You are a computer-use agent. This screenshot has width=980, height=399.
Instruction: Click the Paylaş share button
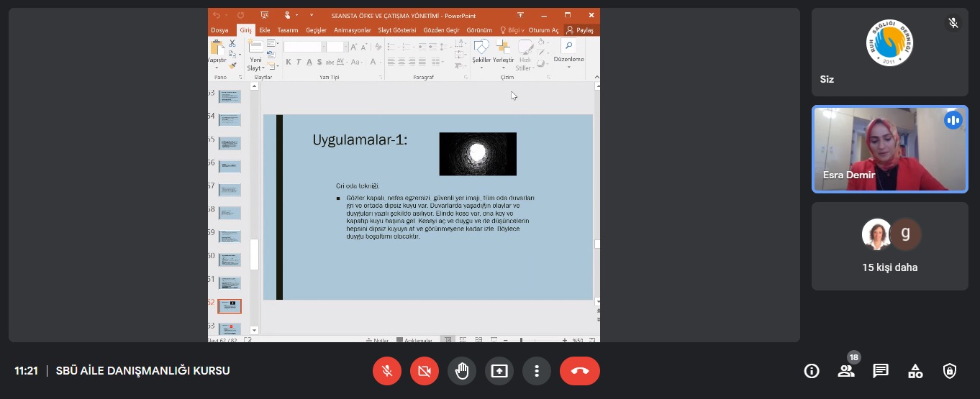pyautogui.click(x=580, y=30)
